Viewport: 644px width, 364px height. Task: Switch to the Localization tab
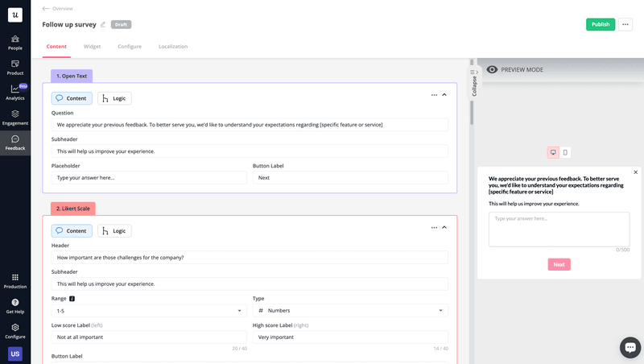tap(173, 47)
